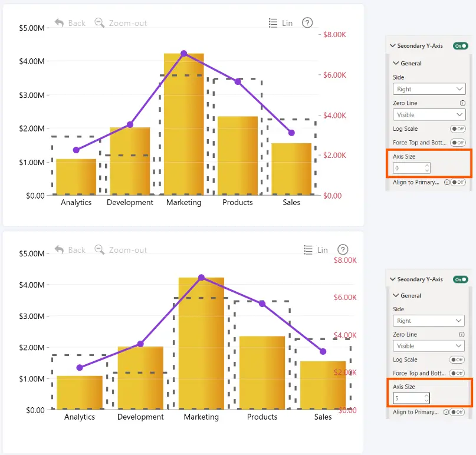This screenshot has height=455, width=476.
Task: Click the Back arrow in the upper chart
Action: point(59,23)
